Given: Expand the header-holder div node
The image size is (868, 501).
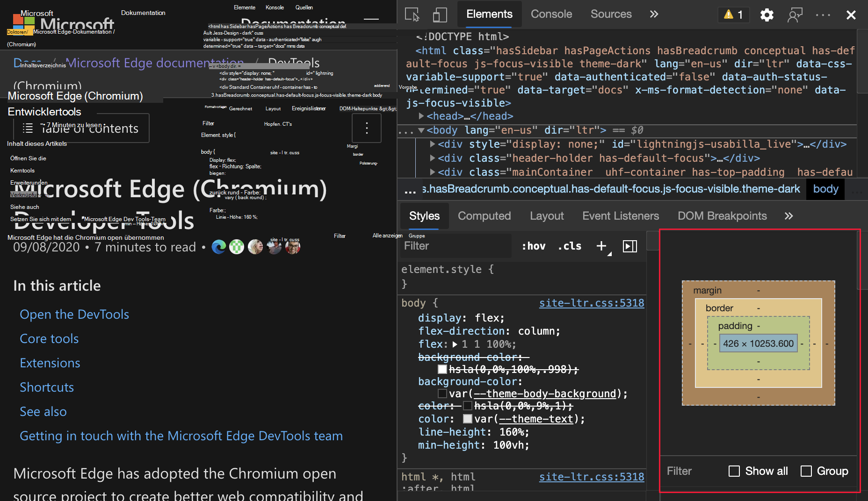Looking at the screenshot, I should 433,158.
